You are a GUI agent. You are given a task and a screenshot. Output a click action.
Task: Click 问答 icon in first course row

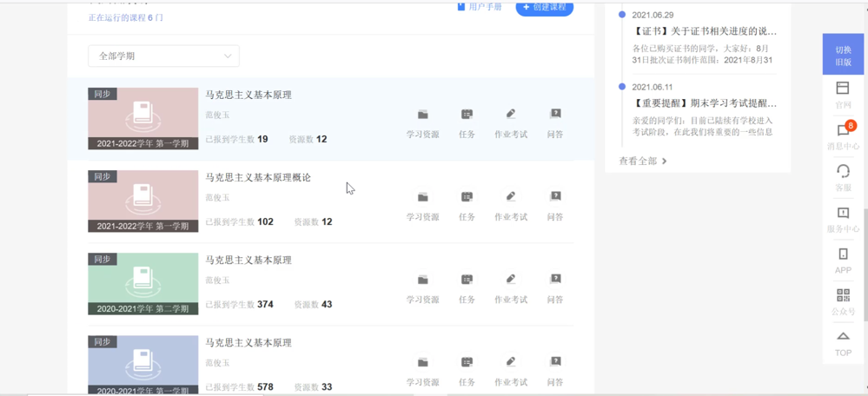[555, 115]
